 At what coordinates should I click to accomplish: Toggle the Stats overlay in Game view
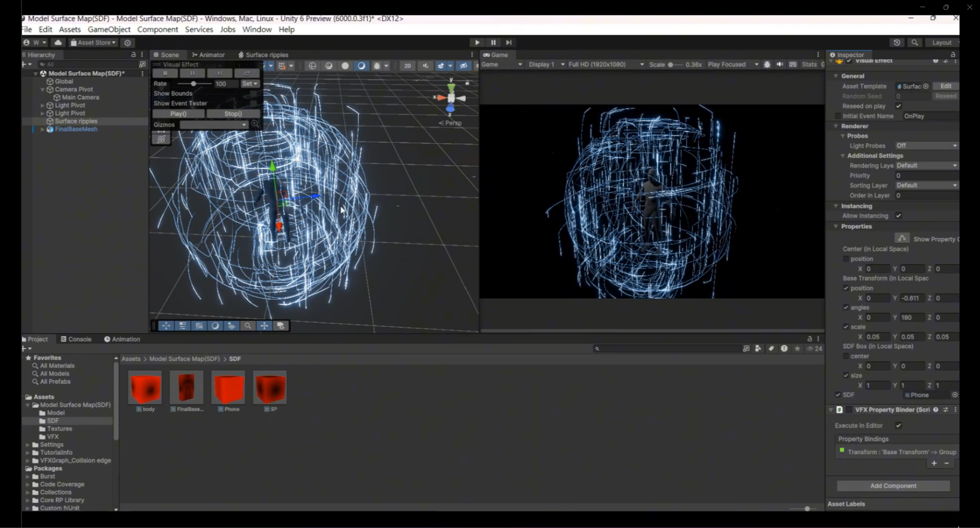pyautogui.click(x=809, y=65)
